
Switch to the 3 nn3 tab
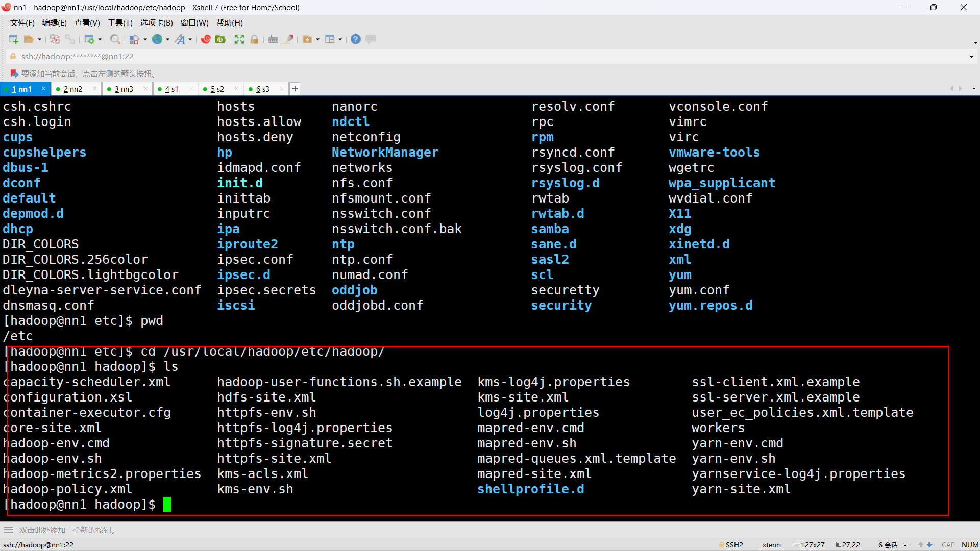124,89
